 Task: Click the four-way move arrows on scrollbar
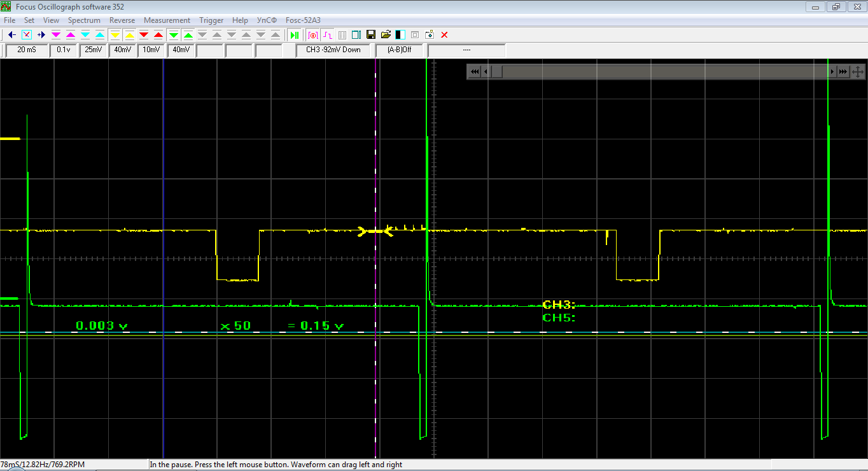point(857,72)
